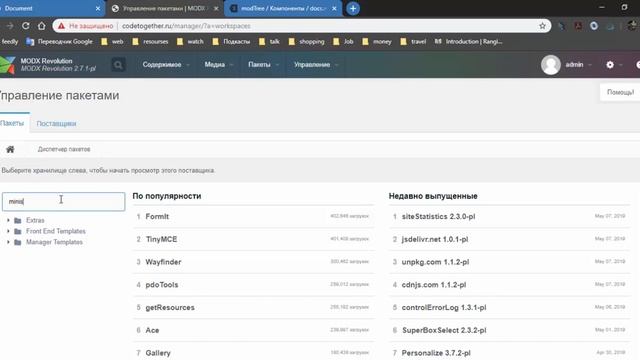Open the Управление dropdown menu
Viewport: 640px width, 360px height.
click(316, 64)
